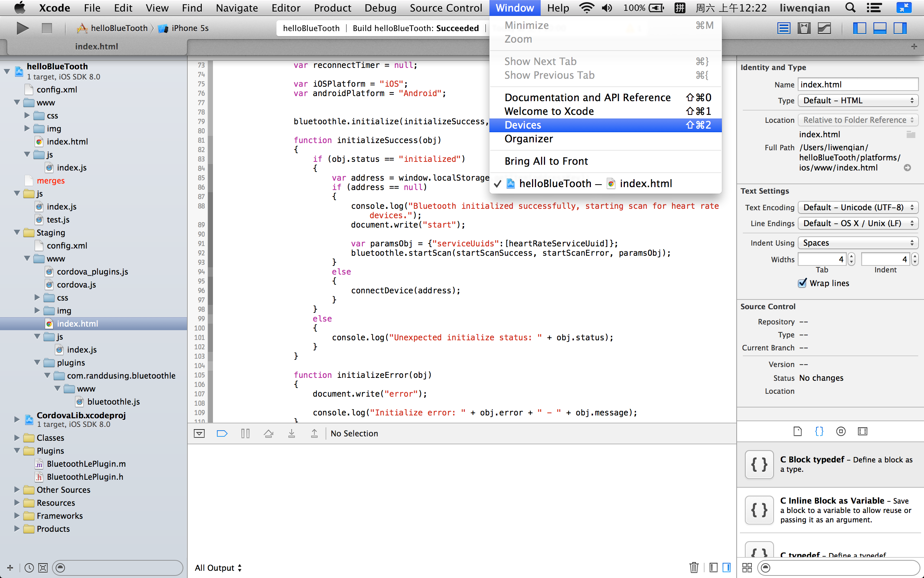The height and width of the screenshot is (578, 924).
Task: Click the Indent width field
Action: tap(885, 259)
